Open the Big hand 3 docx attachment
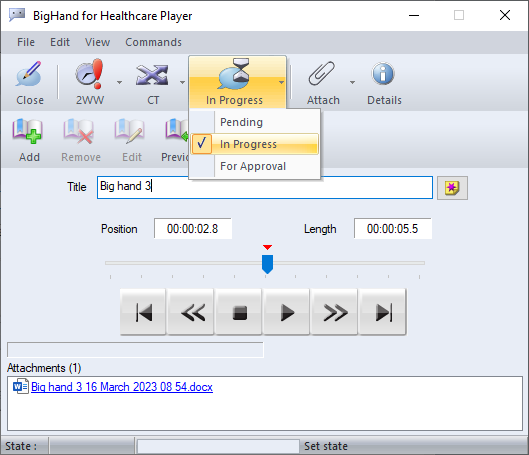The height and width of the screenshot is (455, 529). 122,387
